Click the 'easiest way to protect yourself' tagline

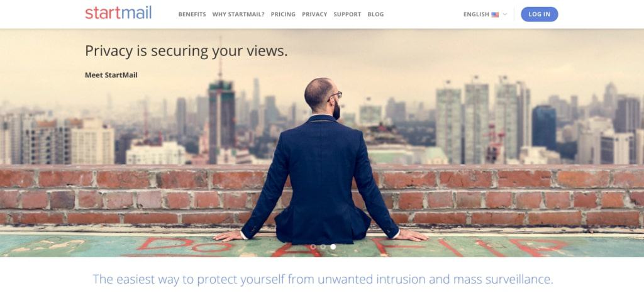coord(323,279)
